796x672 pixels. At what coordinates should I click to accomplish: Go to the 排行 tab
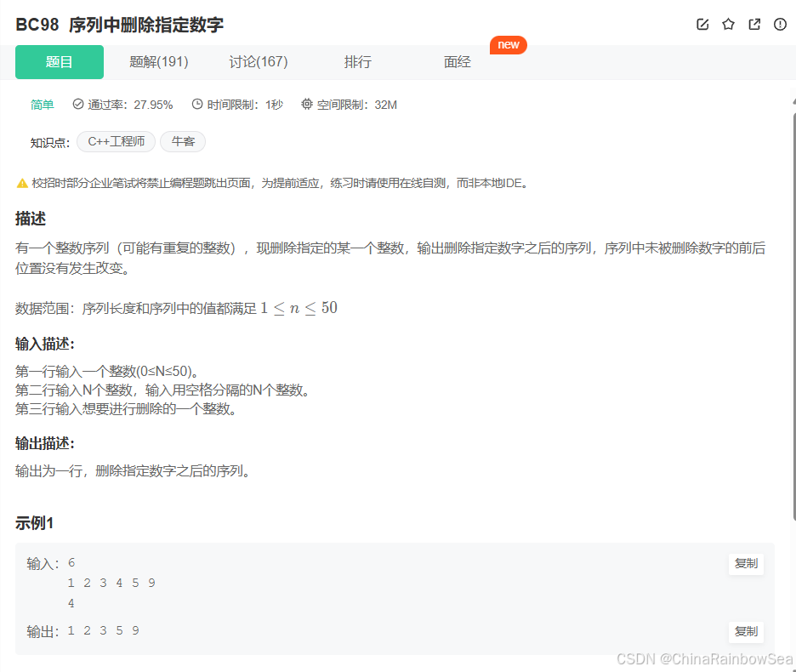coord(358,62)
